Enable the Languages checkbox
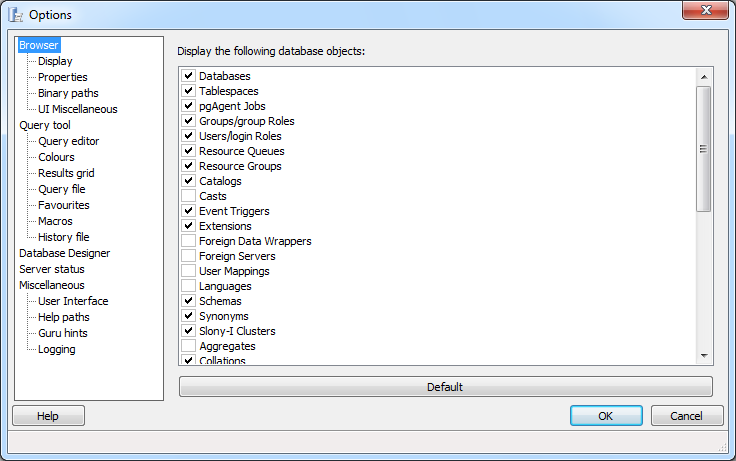This screenshot has width=736, height=461. coord(188,286)
